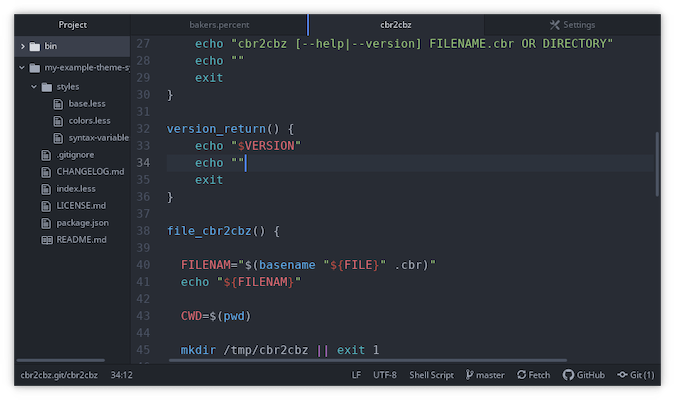
Task: Collapse the styles folder arrow
Action: (34, 87)
